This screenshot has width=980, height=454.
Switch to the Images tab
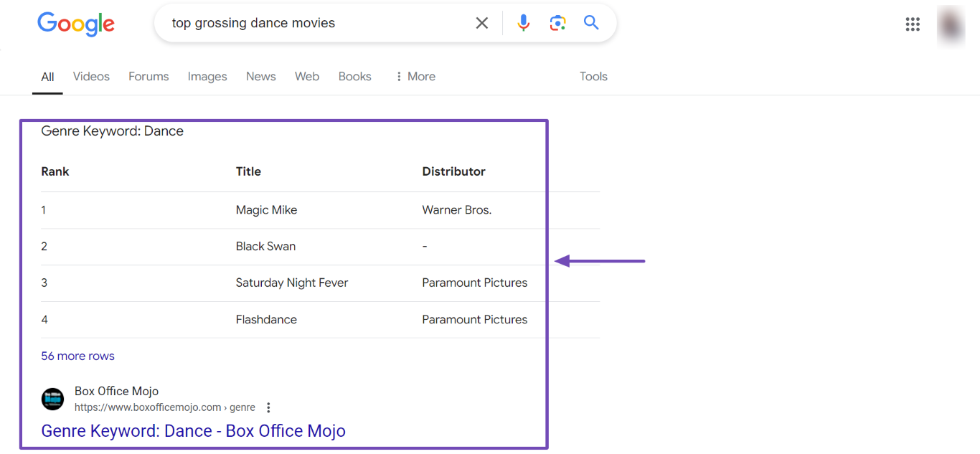click(207, 77)
